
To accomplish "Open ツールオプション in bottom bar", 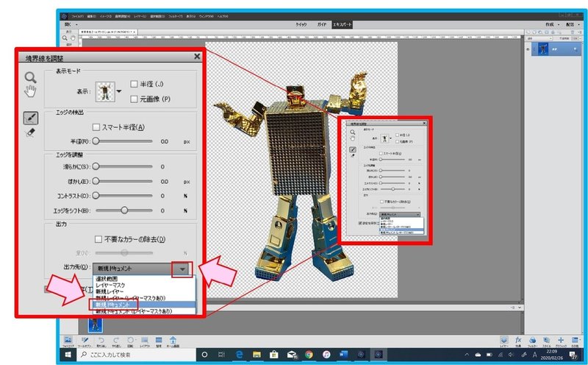I will click(85, 341).
